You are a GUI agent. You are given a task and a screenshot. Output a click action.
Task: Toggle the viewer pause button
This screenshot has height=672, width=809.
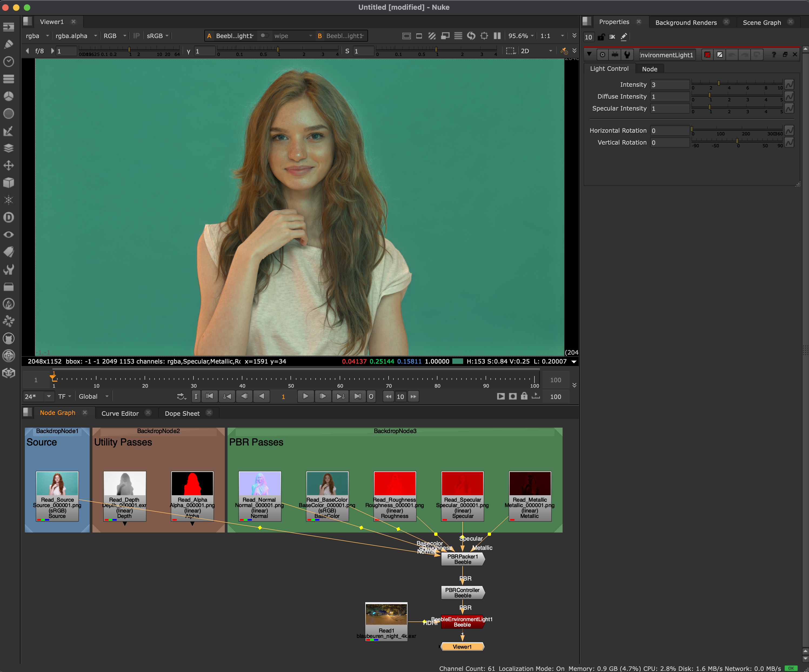[x=497, y=36]
